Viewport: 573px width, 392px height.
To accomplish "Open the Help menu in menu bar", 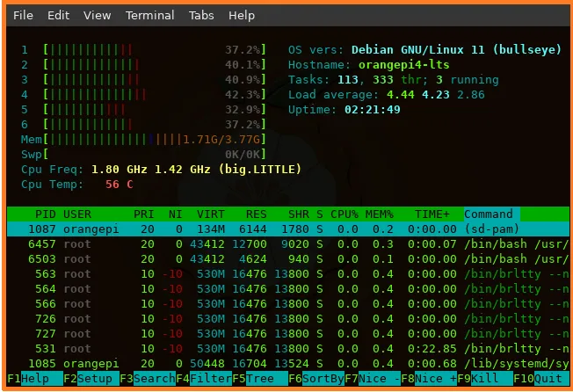I will coord(242,16).
